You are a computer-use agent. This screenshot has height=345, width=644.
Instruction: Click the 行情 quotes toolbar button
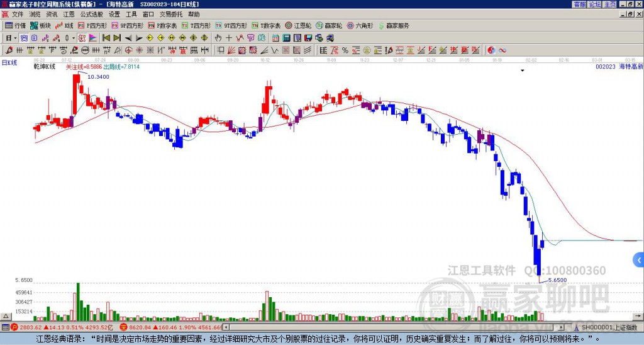coord(16,25)
